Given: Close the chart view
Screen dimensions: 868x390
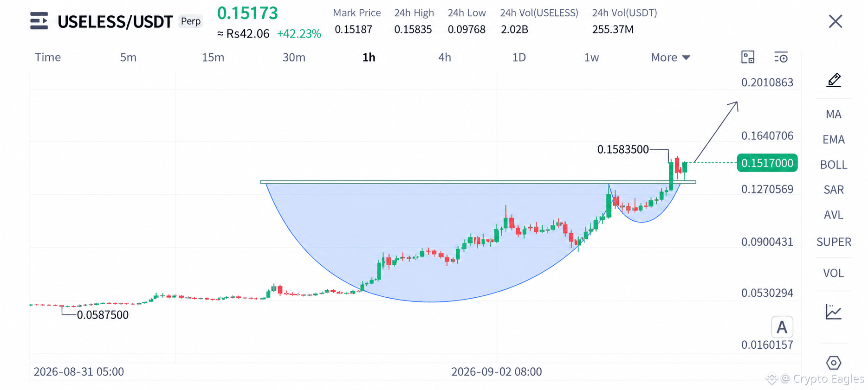Looking at the screenshot, I should tap(836, 21).
